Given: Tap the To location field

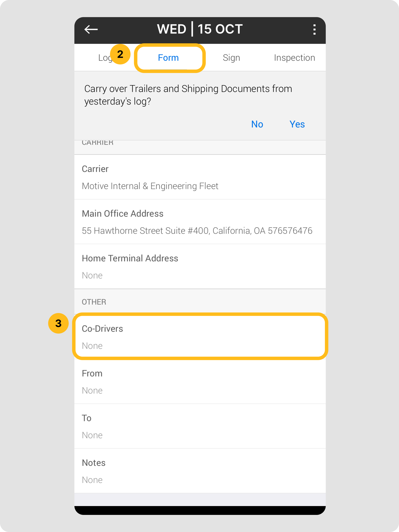Looking at the screenshot, I should coord(200,426).
